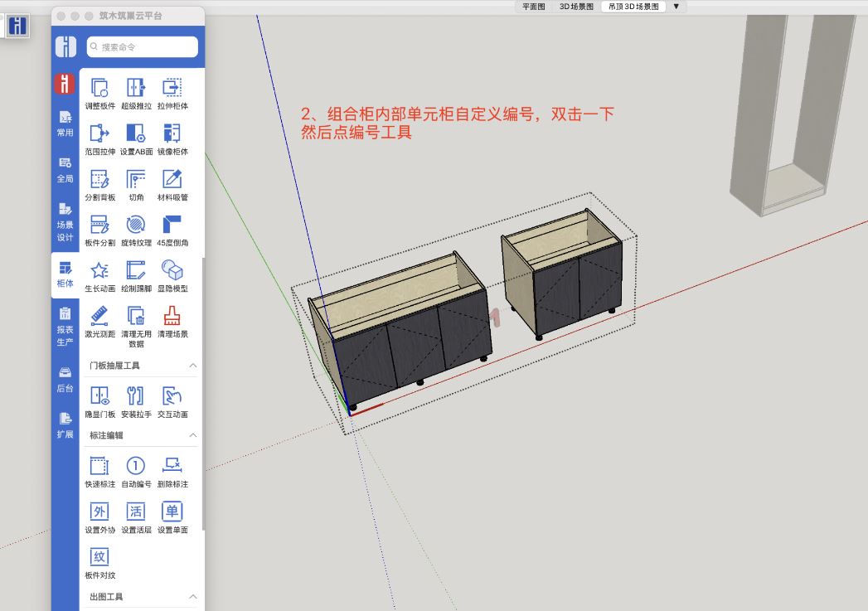
Task: Click the 自动编号 auto-numbering tool
Action: 135,466
